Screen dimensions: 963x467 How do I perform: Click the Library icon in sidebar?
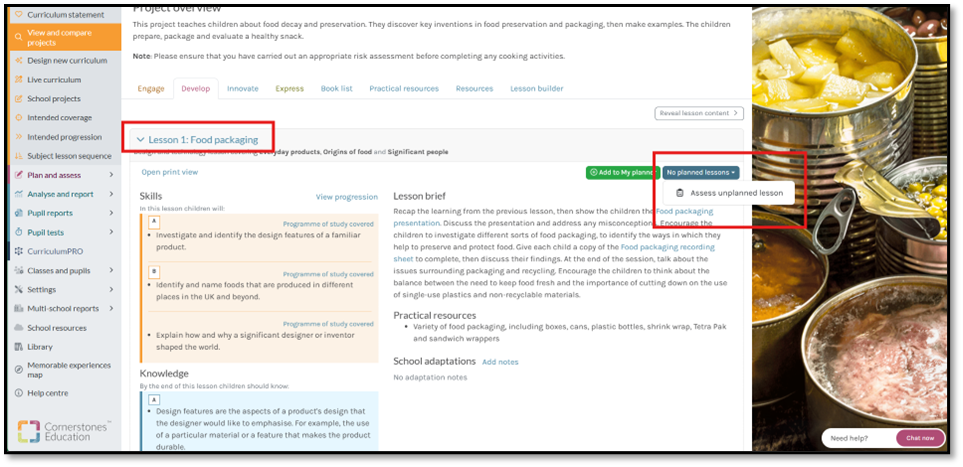click(19, 347)
